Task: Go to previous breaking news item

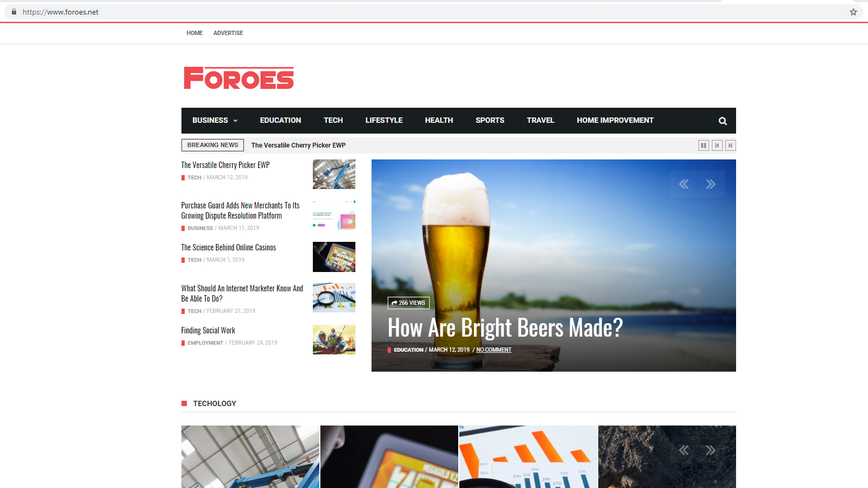Action: 717,145
